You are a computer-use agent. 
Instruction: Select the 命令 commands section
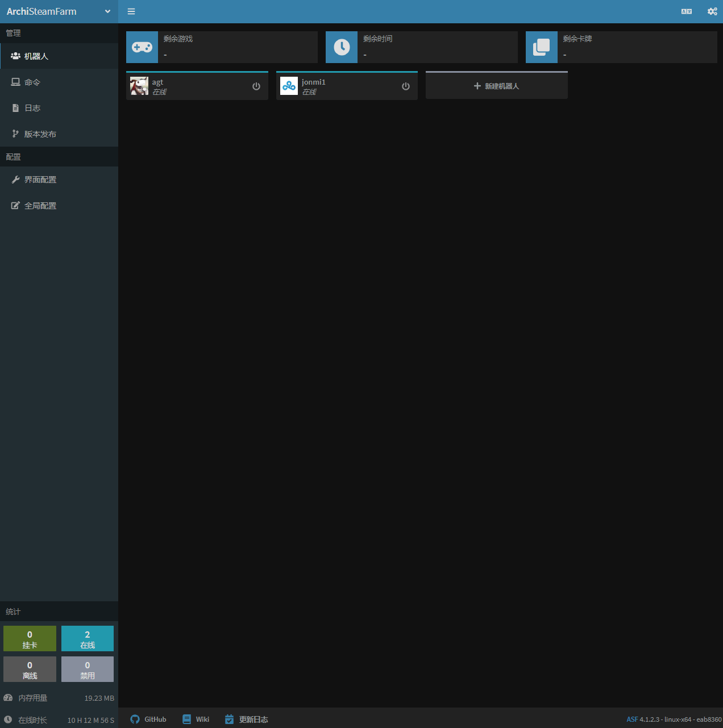coord(32,82)
